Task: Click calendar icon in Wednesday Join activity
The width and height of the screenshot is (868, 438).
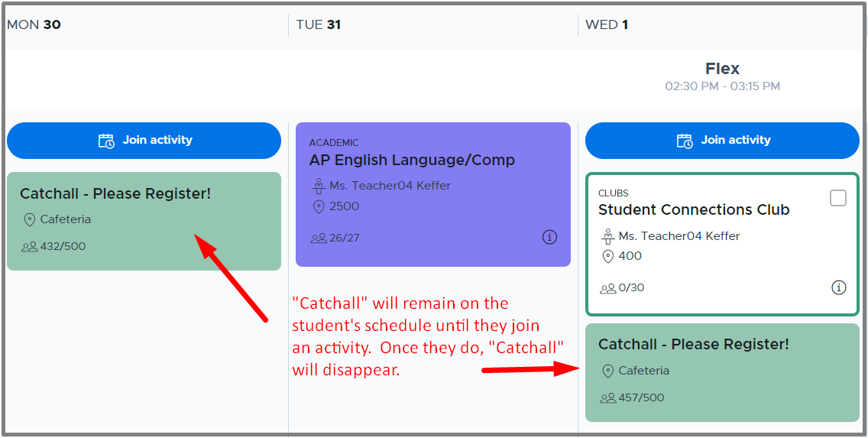Action: pyautogui.click(x=685, y=141)
